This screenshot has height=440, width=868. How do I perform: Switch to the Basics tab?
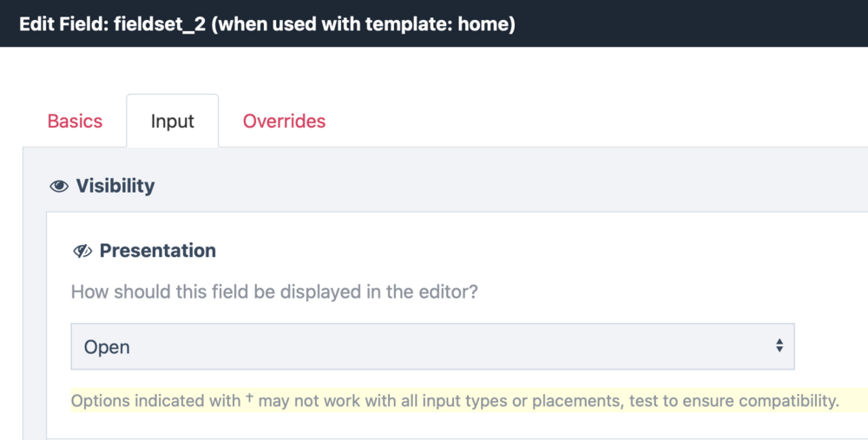(75, 121)
